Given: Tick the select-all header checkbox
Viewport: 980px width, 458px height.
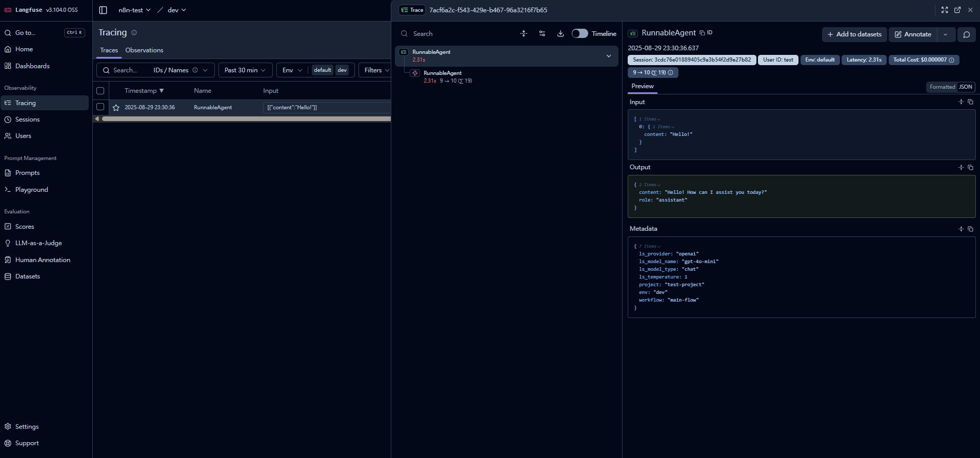Looking at the screenshot, I should 101,91.
